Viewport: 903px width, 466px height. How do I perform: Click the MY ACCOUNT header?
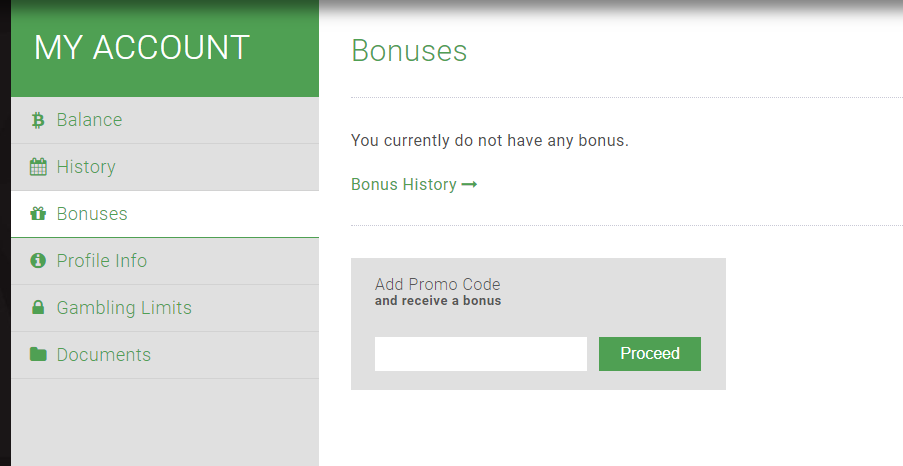point(142,47)
